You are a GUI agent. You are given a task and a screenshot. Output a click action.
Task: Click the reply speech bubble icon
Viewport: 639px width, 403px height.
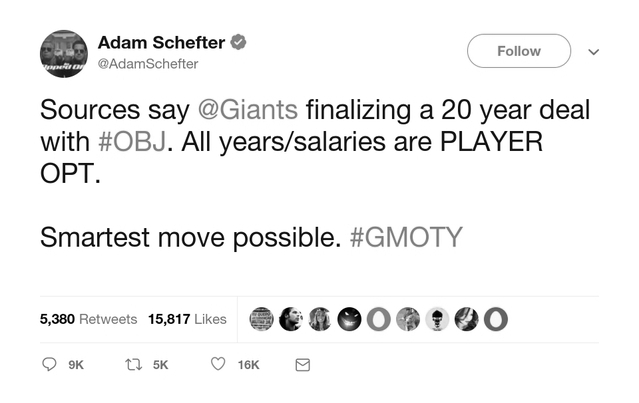pyautogui.click(x=49, y=365)
